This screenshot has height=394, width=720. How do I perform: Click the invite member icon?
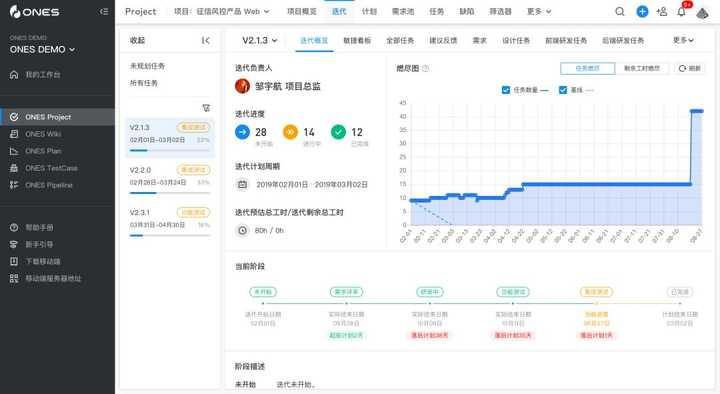click(662, 11)
